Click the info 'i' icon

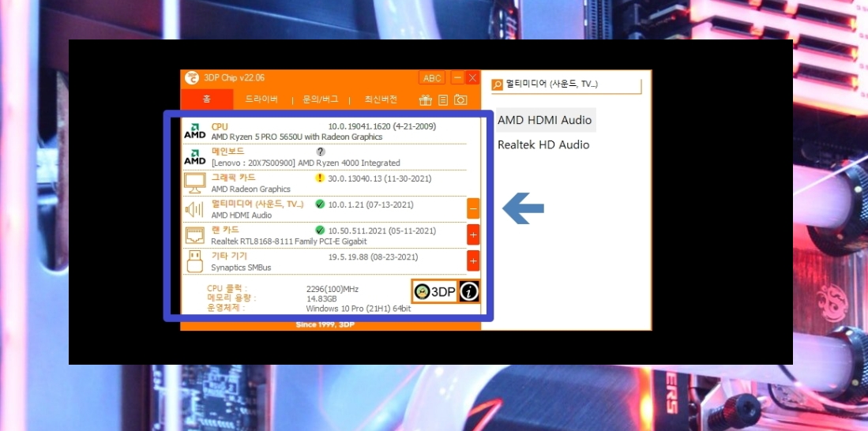[469, 291]
